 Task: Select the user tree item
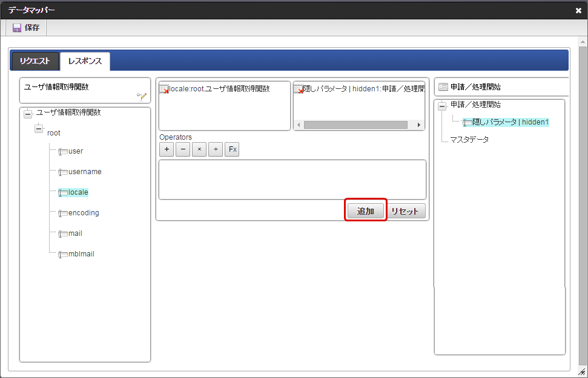pos(76,151)
